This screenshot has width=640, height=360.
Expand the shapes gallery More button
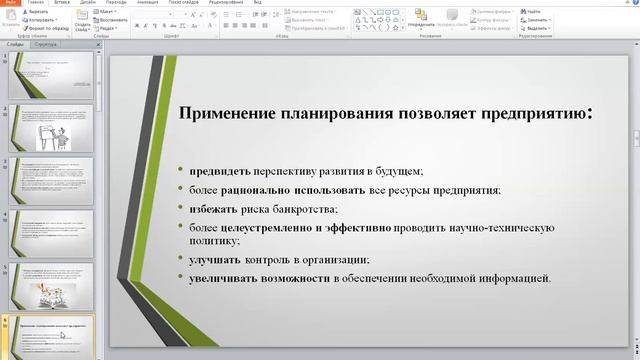403,28
